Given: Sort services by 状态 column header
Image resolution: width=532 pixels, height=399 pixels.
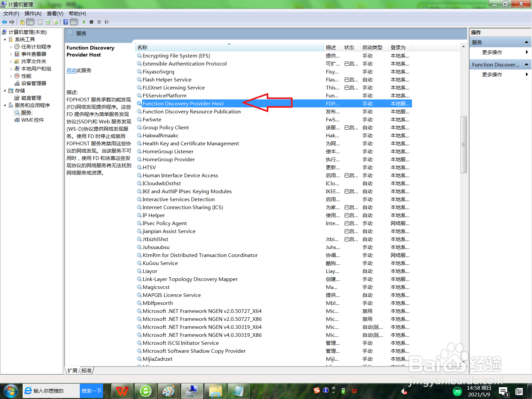Looking at the screenshot, I should [351, 47].
